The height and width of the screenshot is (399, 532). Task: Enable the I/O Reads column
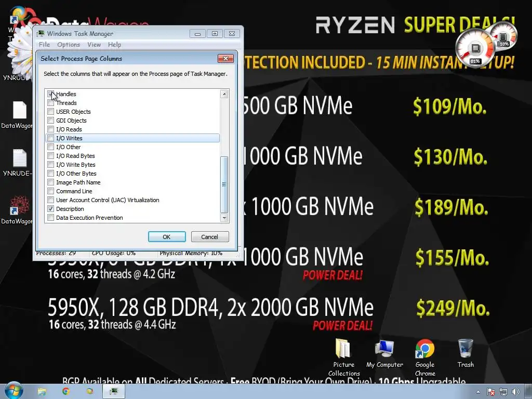coord(50,129)
